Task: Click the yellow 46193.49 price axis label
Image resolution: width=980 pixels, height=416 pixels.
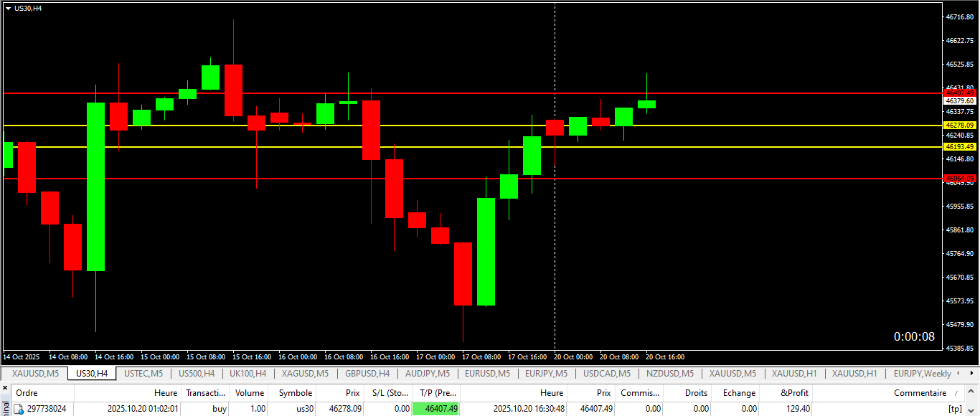Action: pyautogui.click(x=960, y=147)
